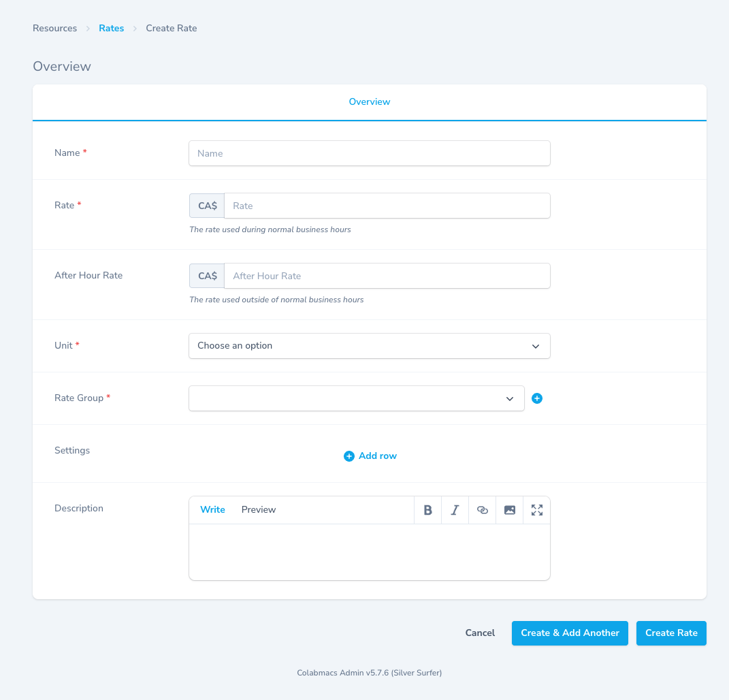Click the After Hour Rate input

(x=387, y=276)
